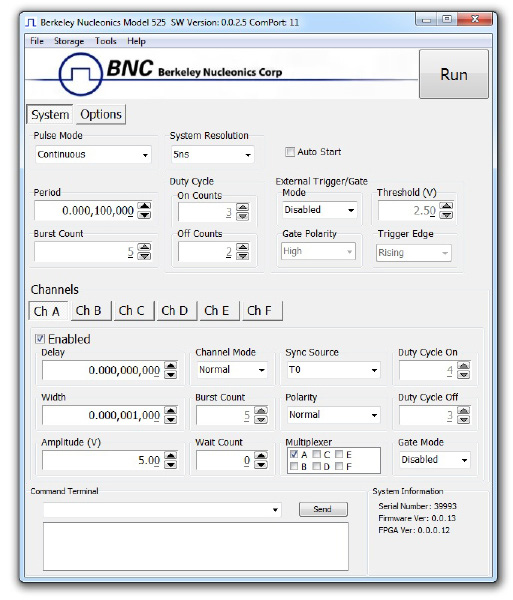Switch to the System tab

pos(50,114)
